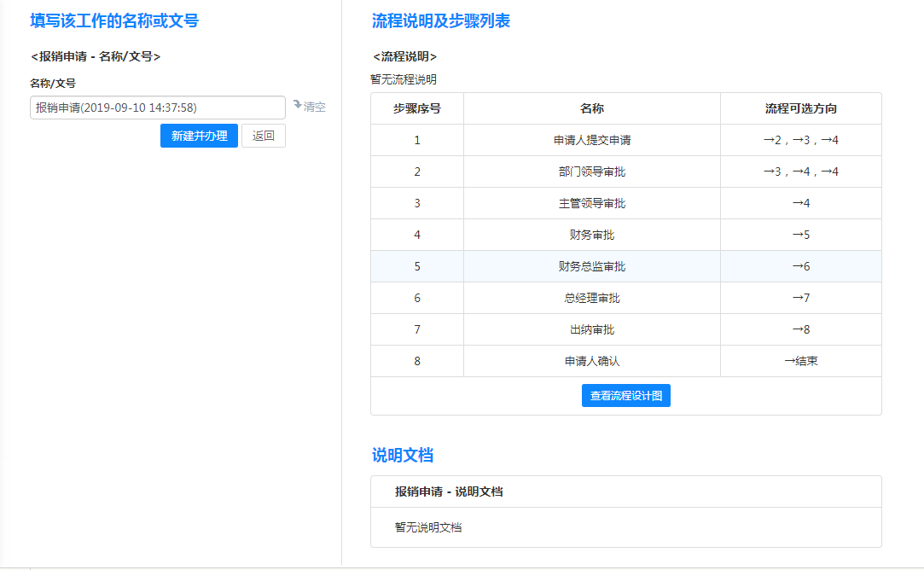Select the 申请人提交申请 step name

click(x=591, y=140)
